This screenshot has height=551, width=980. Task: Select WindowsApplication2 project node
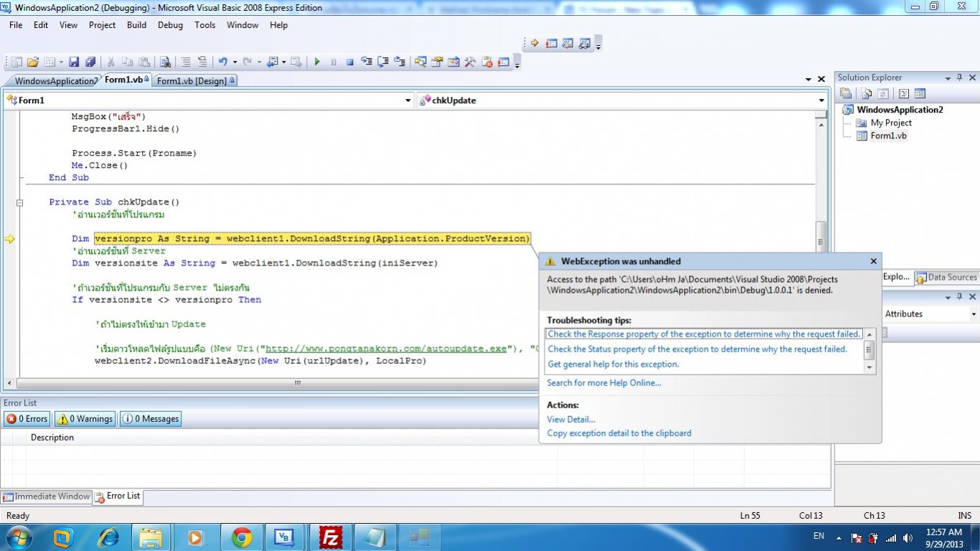(x=900, y=110)
